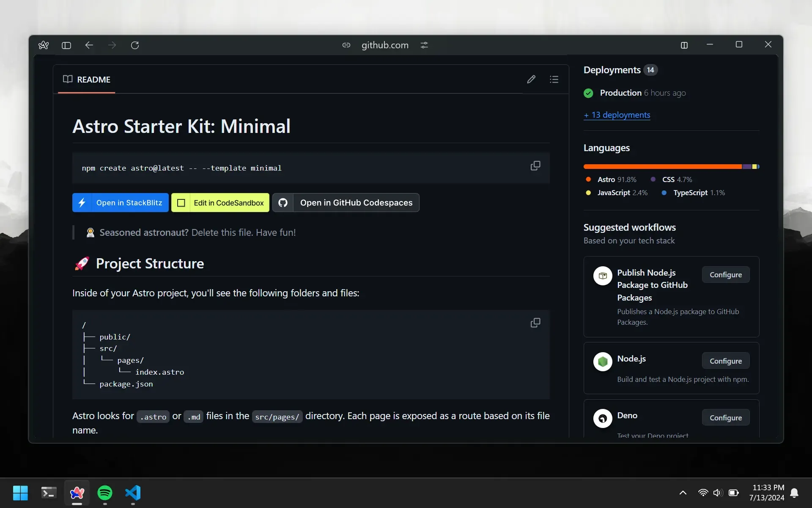Click the index.astro line in code block
The height and width of the screenshot is (508, 812).
pos(159,372)
